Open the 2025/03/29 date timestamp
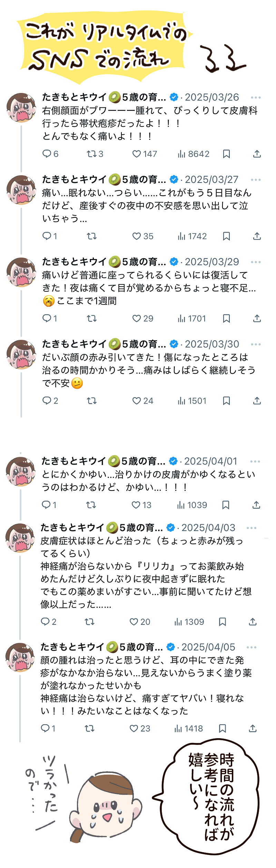This screenshot has width=276, height=868. pos(212,262)
